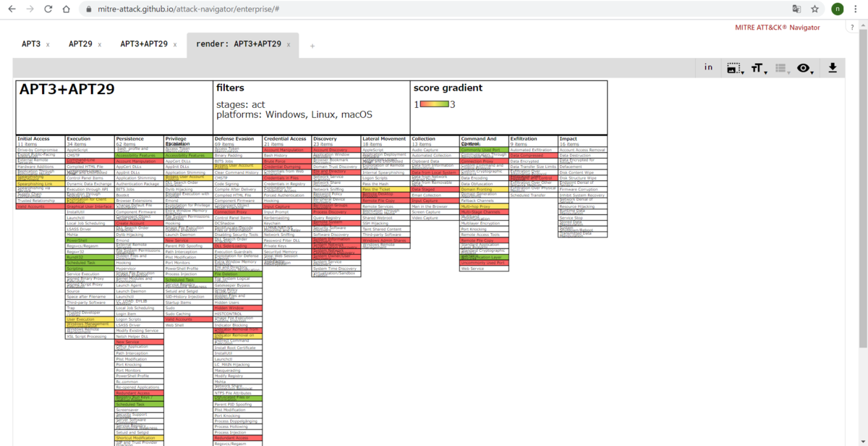Screen dimensions: 868x446
Task: Click the APT3+APT29 render title
Action: (67, 89)
